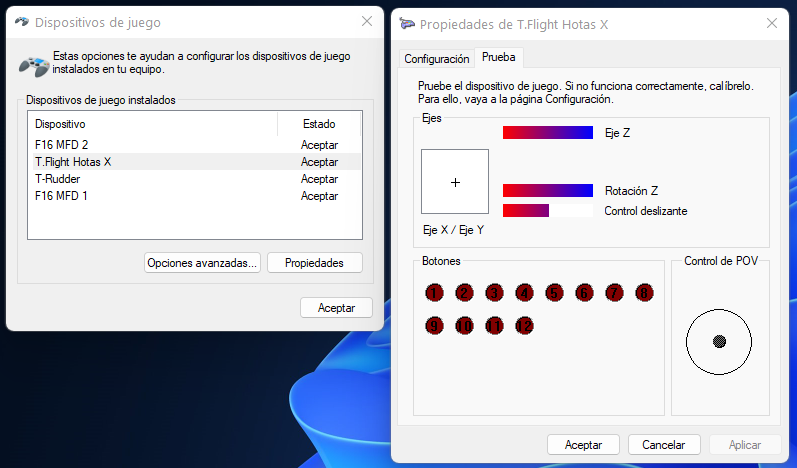Image resolution: width=797 pixels, height=468 pixels.
Task: Click button indicator 6
Action: (x=584, y=293)
